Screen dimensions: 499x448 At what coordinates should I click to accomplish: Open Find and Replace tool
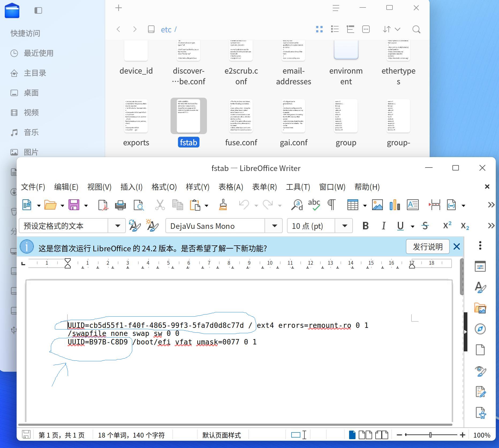pyautogui.click(x=297, y=205)
